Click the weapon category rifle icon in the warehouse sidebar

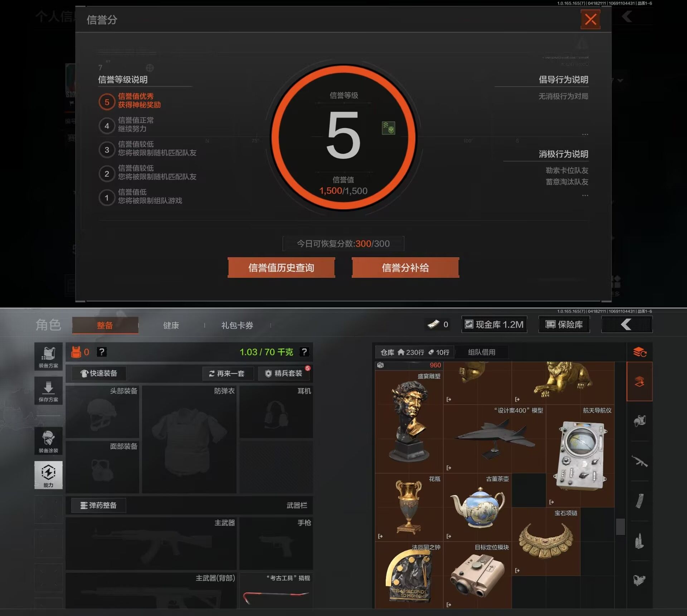point(639,461)
